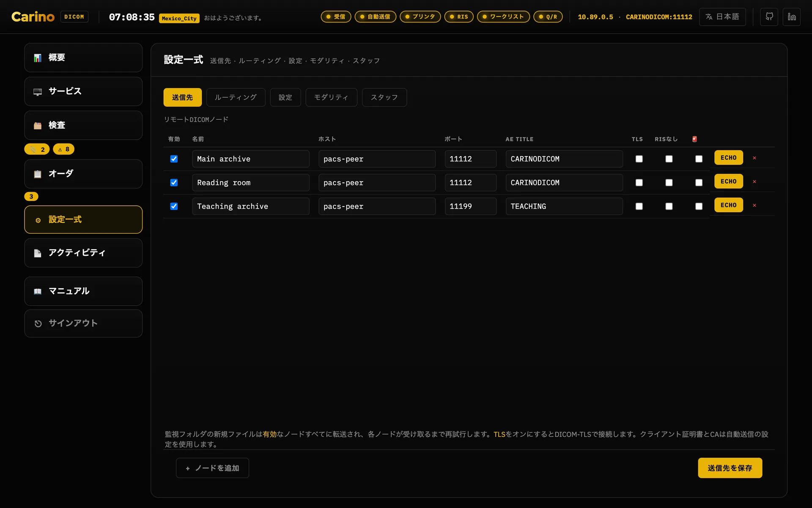Click the CARINODICOM:11112 address text
This screenshot has height=508, width=812.
pos(659,17)
